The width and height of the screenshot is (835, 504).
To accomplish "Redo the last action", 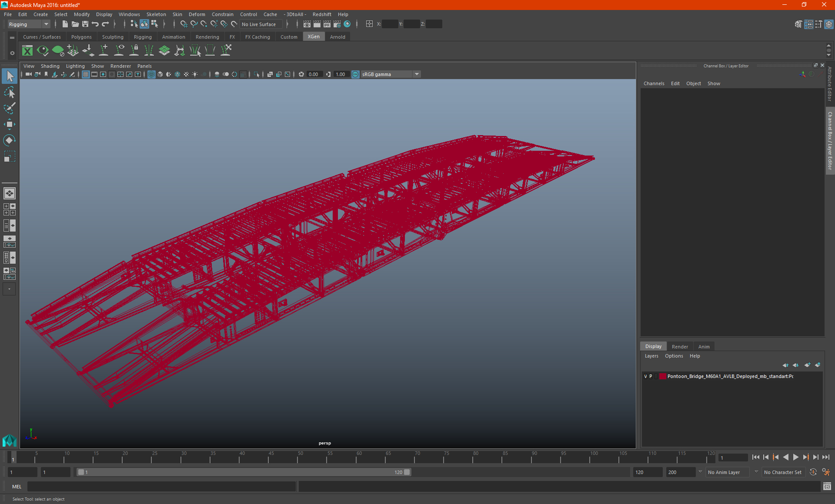I will pyautogui.click(x=105, y=24).
